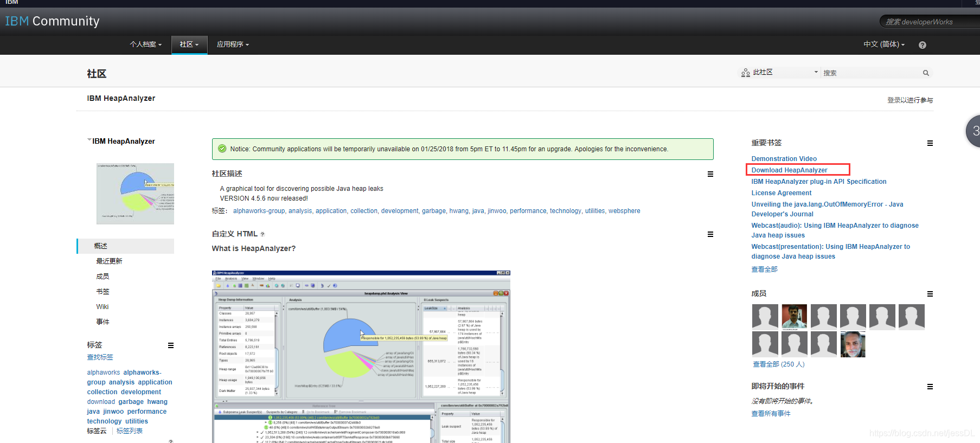Open the help question mark icon in header
980x443 pixels.
click(923, 45)
